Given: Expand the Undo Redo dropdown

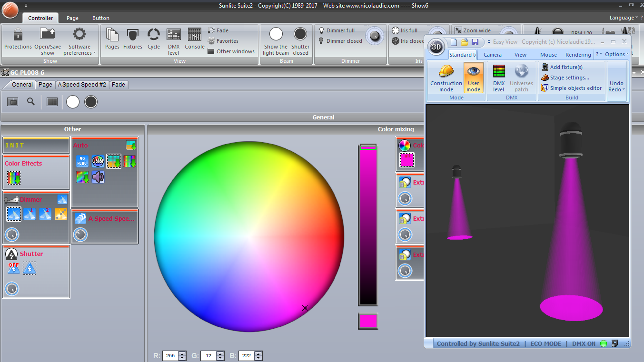Looking at the screenshot, I should click(616, 87).
